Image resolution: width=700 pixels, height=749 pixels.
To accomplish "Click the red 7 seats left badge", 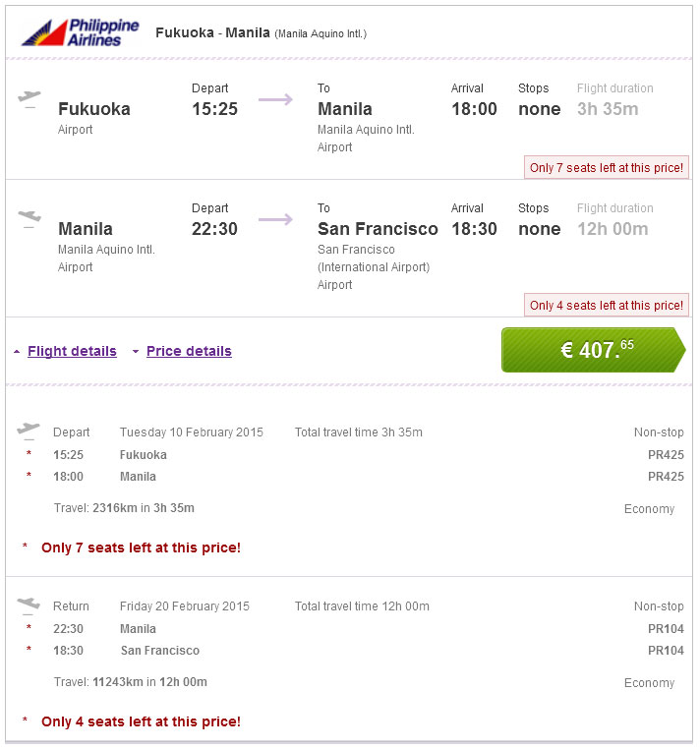I will tap(606, 168).
